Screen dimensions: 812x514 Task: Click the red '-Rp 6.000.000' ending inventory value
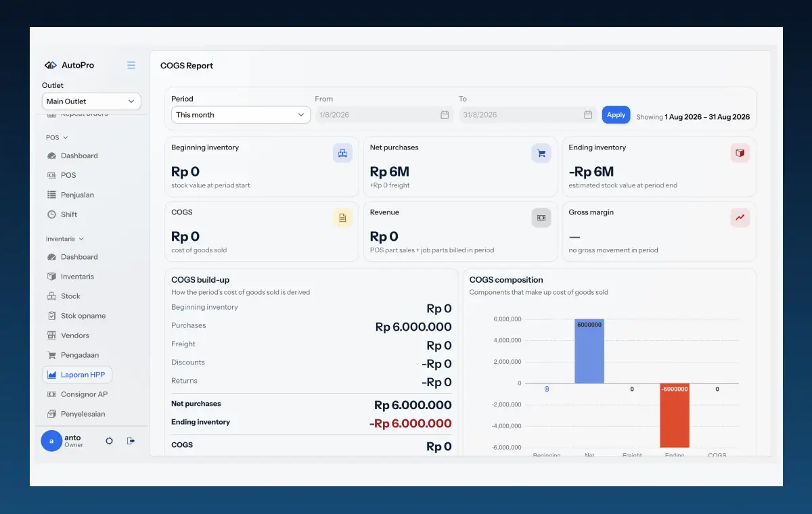point(411,424)
